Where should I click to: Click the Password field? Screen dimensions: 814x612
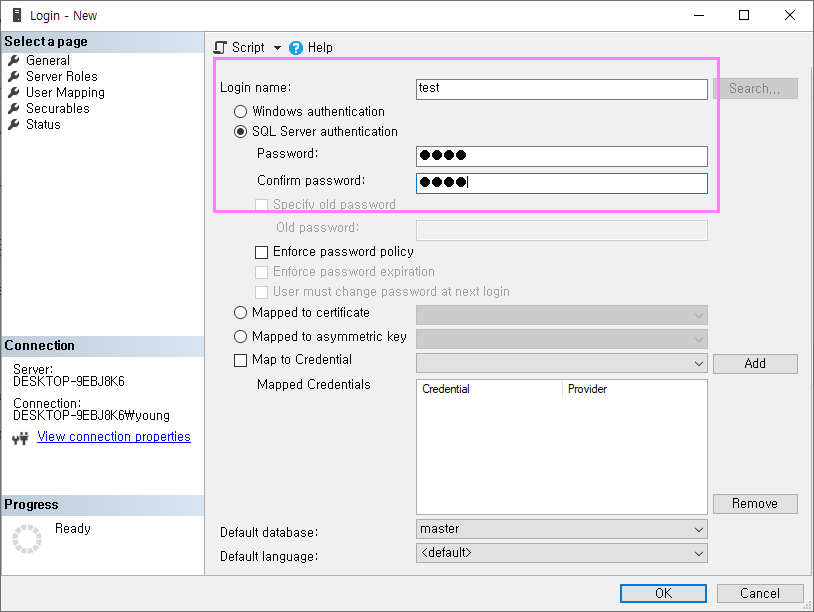pos(562,156)
